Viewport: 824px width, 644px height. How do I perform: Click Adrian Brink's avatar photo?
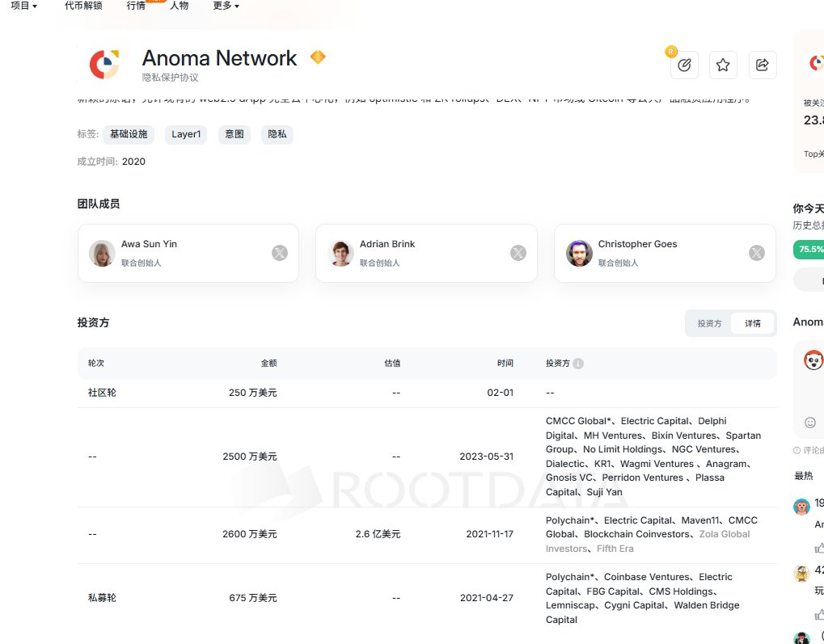click(x=340, y=253)
